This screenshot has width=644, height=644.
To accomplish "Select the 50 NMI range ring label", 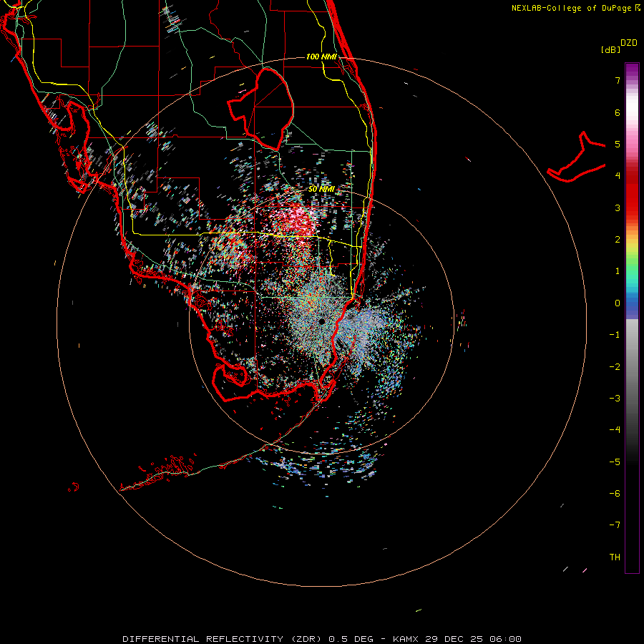I will click(321, 189).
